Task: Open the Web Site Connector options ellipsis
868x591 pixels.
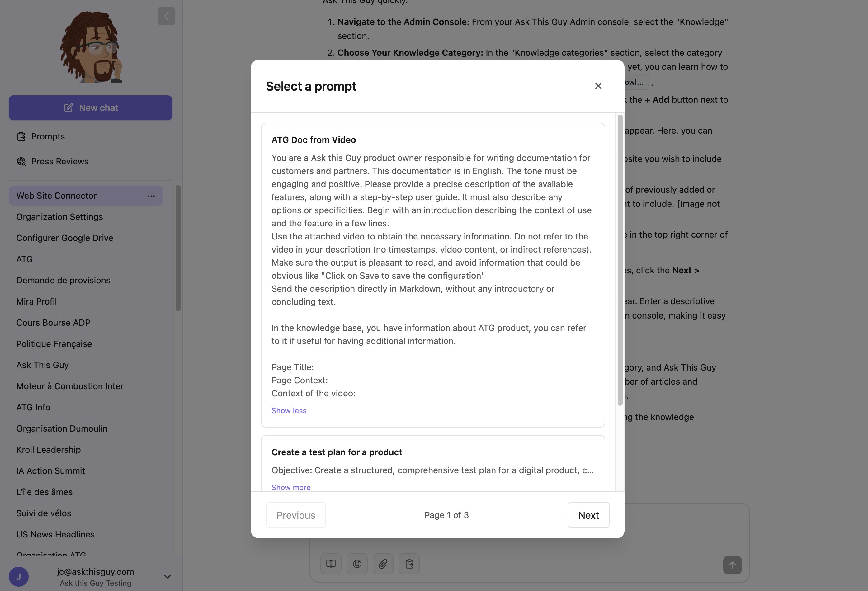Action: point(151,196)
